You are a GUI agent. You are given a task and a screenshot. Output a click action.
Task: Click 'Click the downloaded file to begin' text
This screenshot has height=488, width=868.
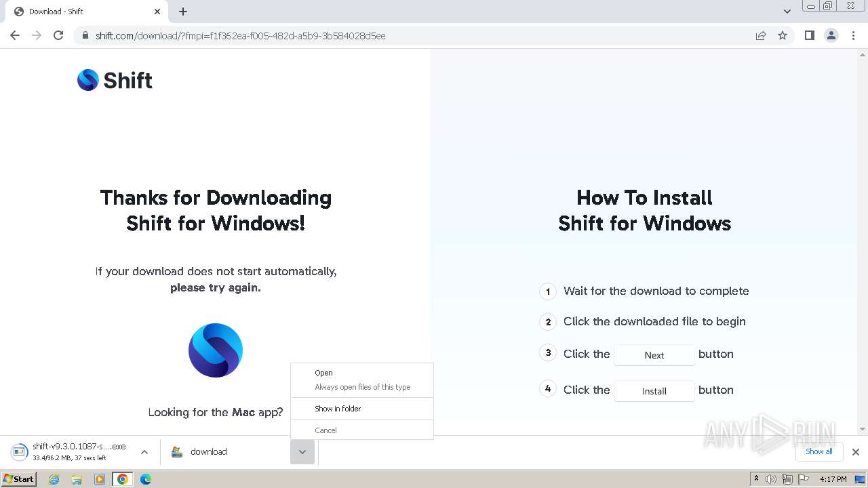[x=654, y=321]
